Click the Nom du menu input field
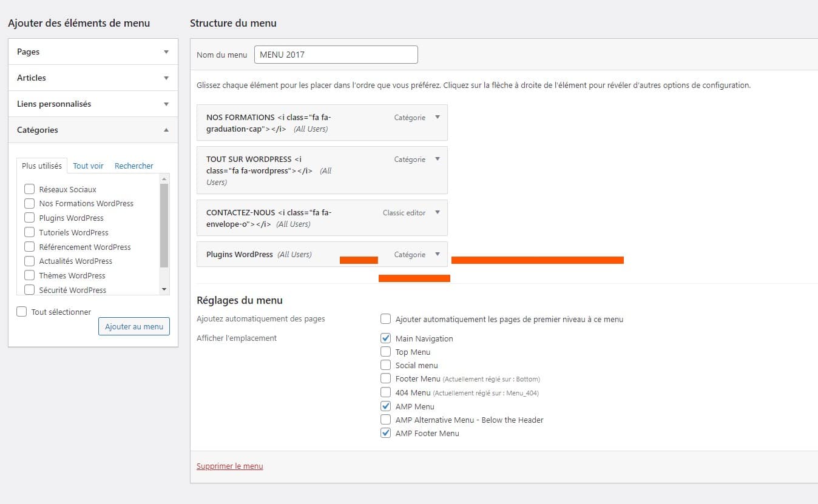Viewport: 818px width, 504px height. coord(336,54)
